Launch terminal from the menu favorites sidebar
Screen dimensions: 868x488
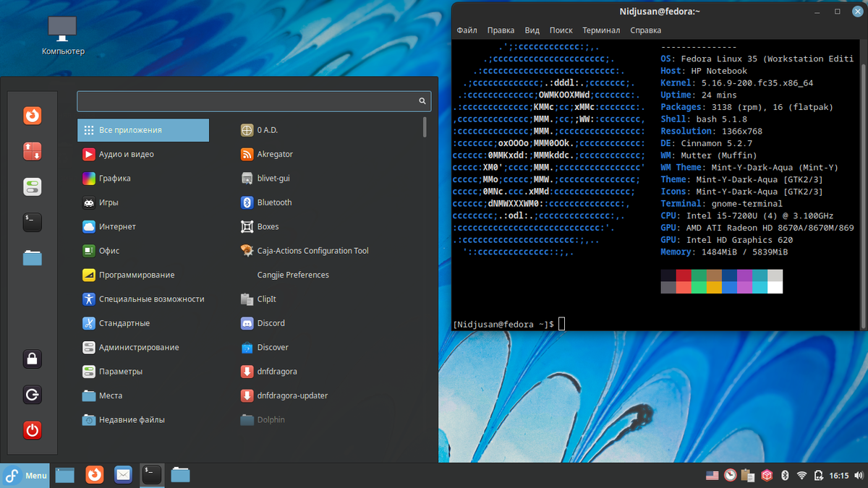click(x=32, y=222)
